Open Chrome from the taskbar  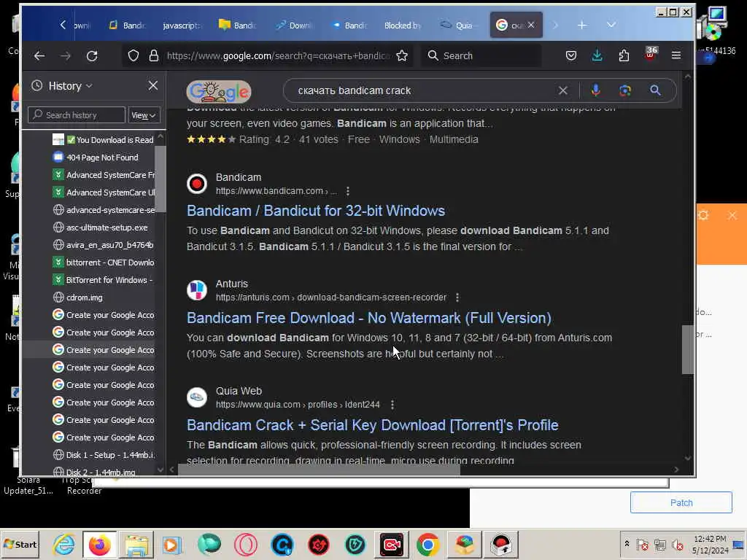click(x=427, y=544)
